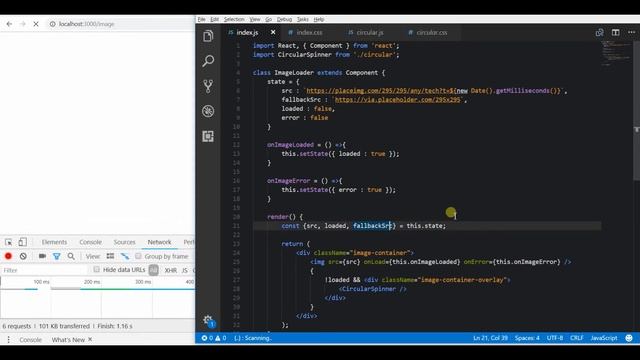Follow the via.placeholder.com URL link

point(398,100)
